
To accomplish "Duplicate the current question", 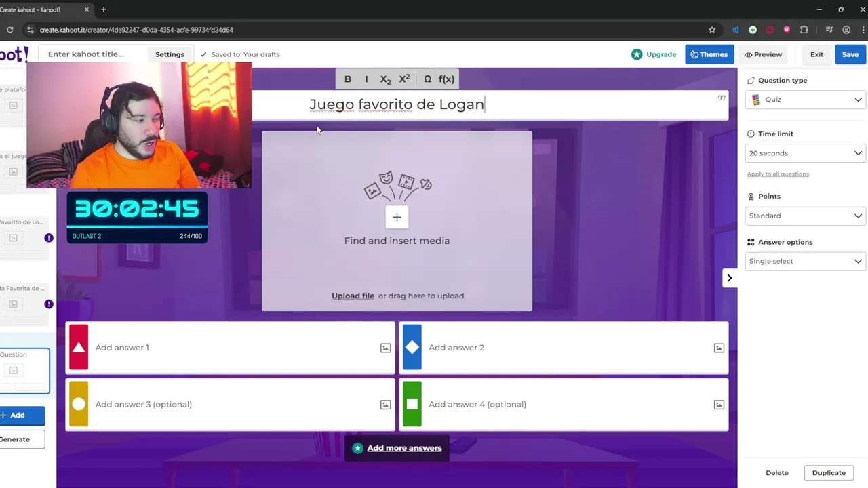I will coord(829,472).
